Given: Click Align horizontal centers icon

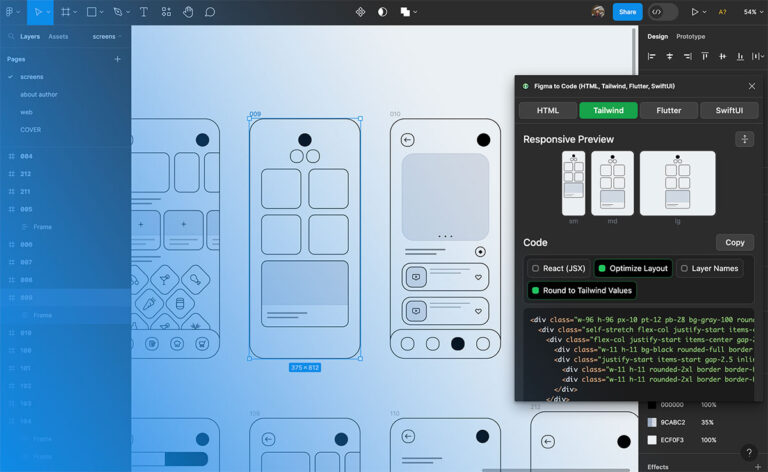Looking at the screenshot, I should tap(670, 56).
